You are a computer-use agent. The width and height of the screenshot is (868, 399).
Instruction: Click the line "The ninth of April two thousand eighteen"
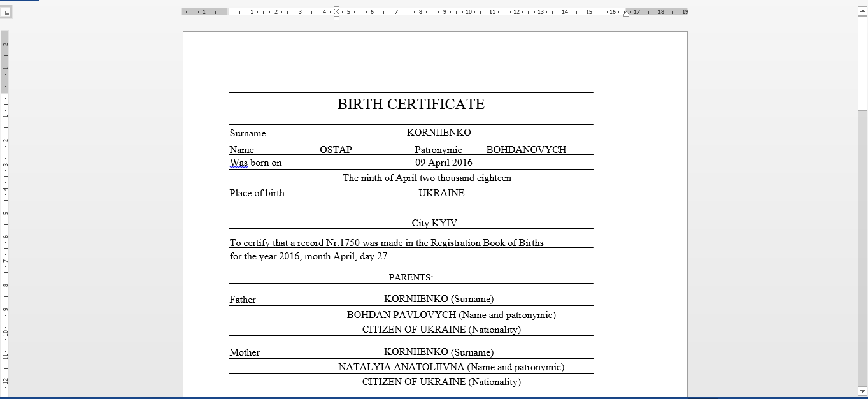pos(427,178)
